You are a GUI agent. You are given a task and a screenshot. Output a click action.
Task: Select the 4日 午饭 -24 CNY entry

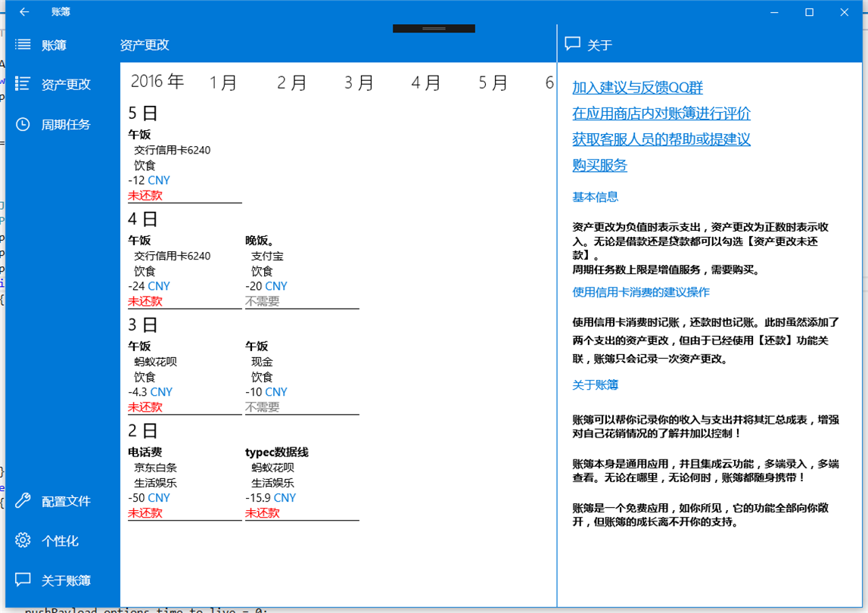point(185,271)
